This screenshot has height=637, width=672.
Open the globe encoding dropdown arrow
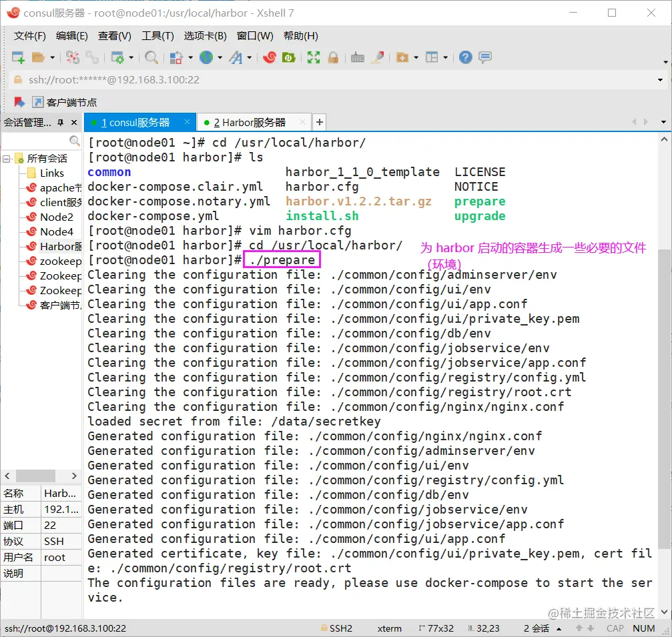pos(220,57)
